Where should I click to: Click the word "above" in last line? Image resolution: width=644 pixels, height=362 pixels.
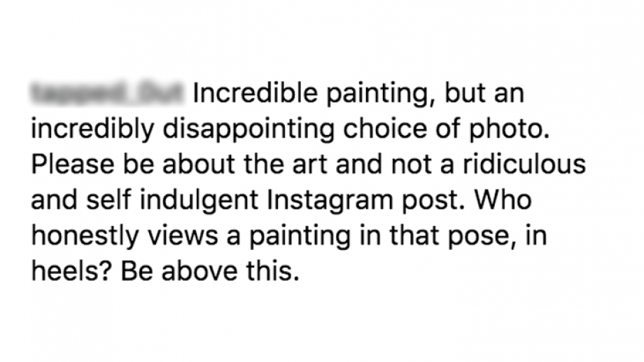pyautogui.click(x=199, y=272)
